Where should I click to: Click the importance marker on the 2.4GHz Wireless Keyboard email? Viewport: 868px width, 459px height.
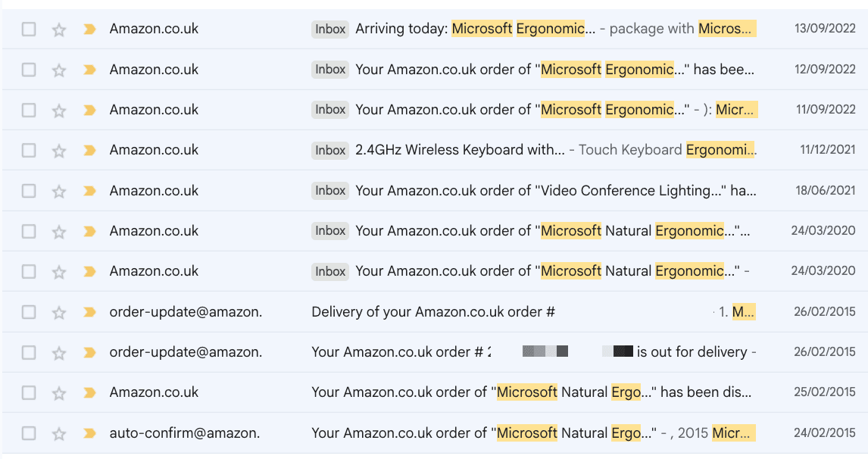coord(89,149)
